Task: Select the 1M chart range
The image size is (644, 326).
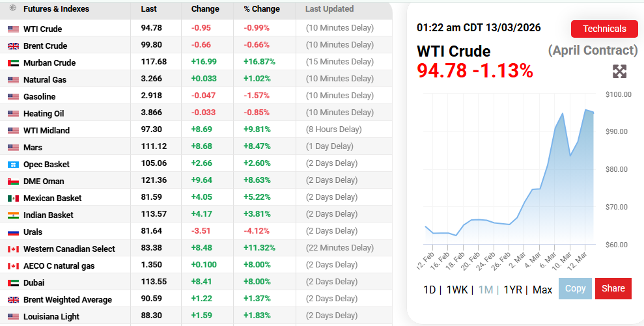Action: (x=486, y=290)
